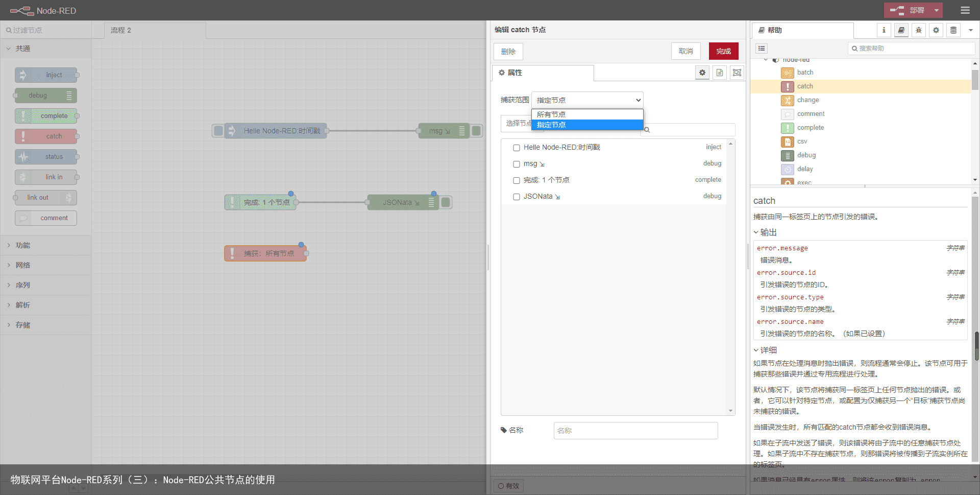Viewport: 980px width, 495px height.
Task: Open the hamburger main menu
Action: [965, 10]
